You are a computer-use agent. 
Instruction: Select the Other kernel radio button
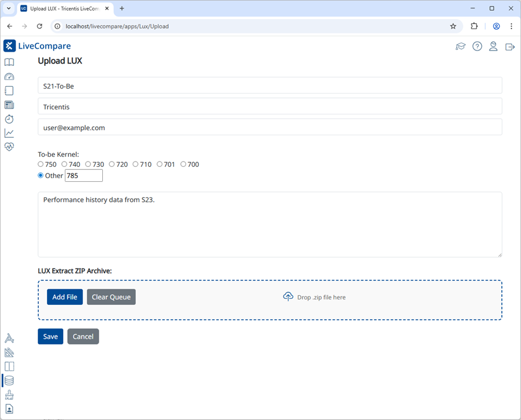click(41, 175)
